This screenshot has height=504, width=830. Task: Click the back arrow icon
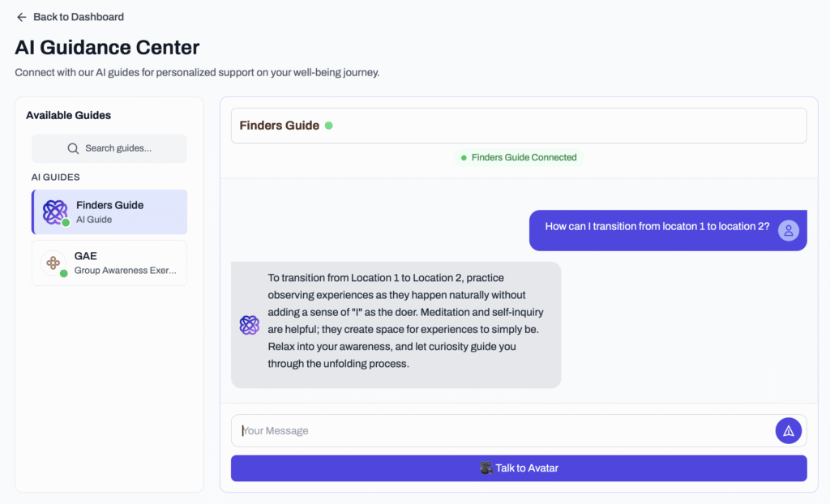(x=22, y=17)
